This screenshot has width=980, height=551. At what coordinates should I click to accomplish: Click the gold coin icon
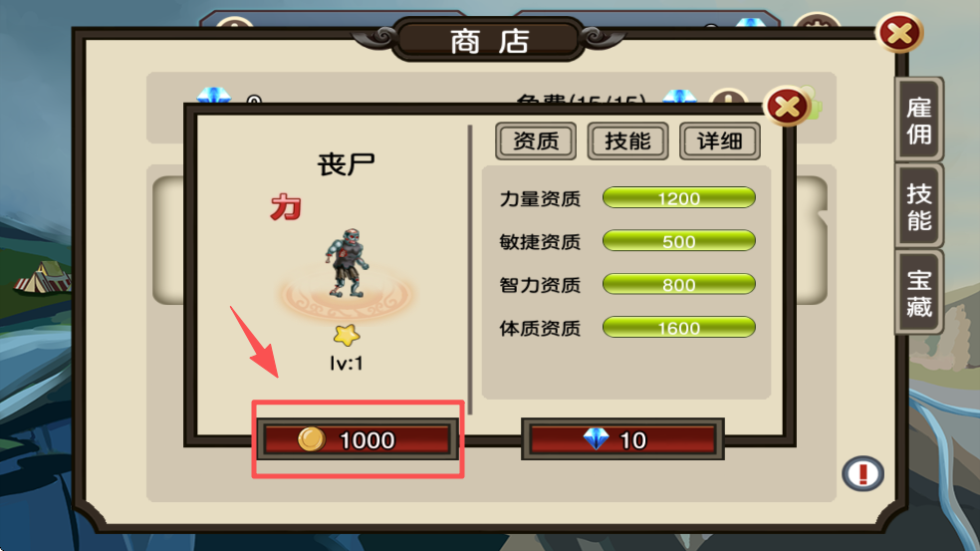click(312, 439)
